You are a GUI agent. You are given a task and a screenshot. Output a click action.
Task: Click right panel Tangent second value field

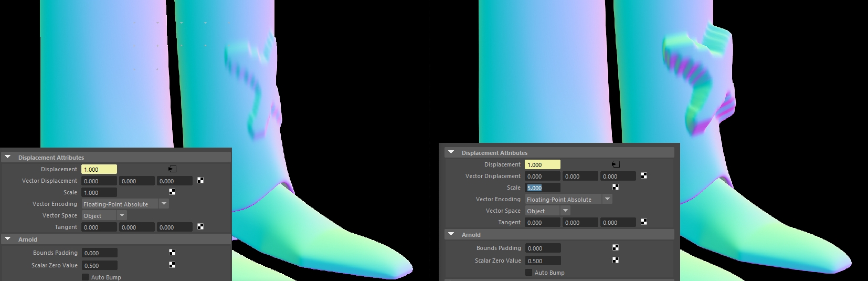580,222
